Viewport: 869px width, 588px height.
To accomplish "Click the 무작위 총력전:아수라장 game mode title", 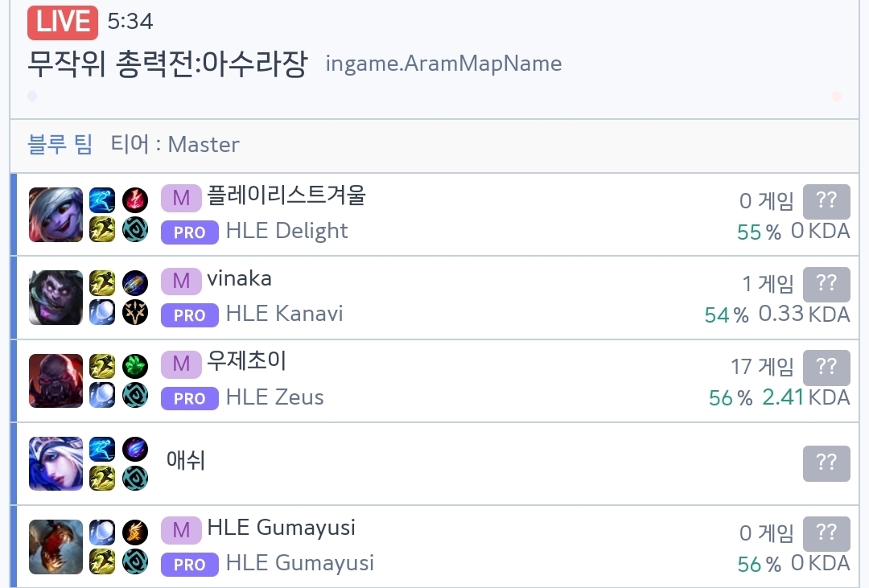I will click(167, 64).
